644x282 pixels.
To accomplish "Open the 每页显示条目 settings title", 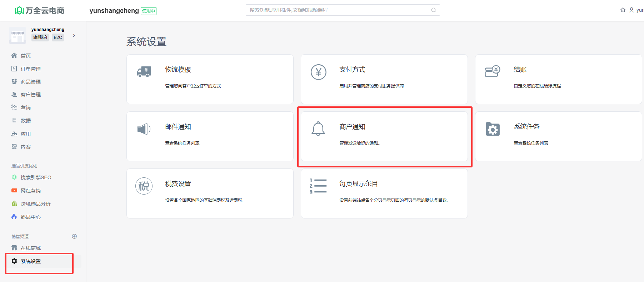I will point(358,184).
